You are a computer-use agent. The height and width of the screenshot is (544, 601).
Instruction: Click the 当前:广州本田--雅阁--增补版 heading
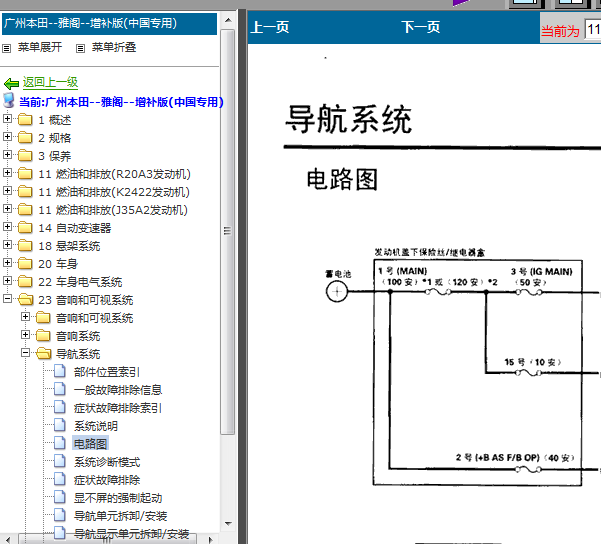click(x=121, y=102)
